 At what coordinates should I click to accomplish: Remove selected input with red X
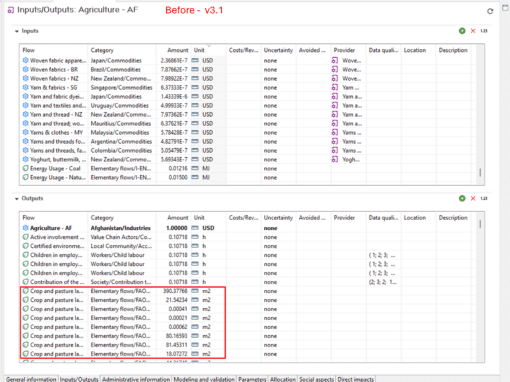473,31
